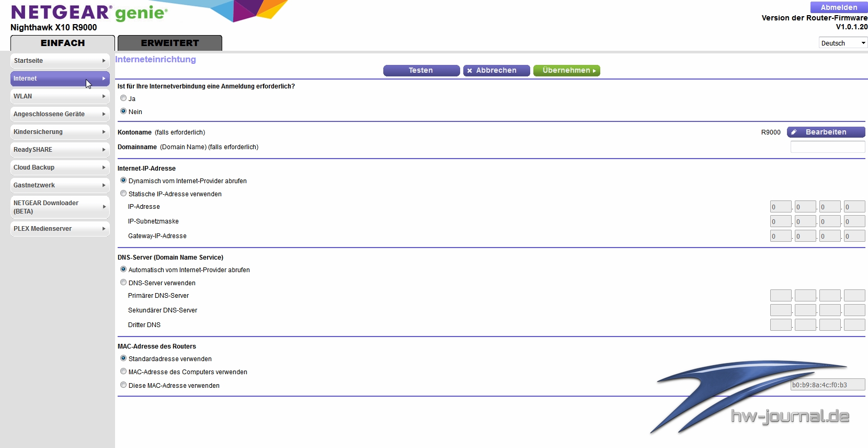Click the arrow icon beside WLAN
The height and width of the screenshot is (448, 868).
click(104, 96)
